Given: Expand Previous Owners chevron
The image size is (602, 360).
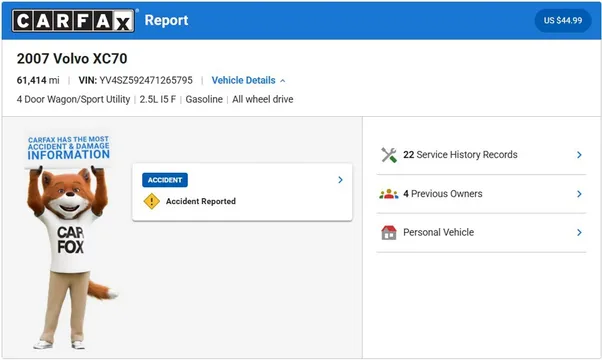Looking at the screenshot, I should (x=579, y=194).
